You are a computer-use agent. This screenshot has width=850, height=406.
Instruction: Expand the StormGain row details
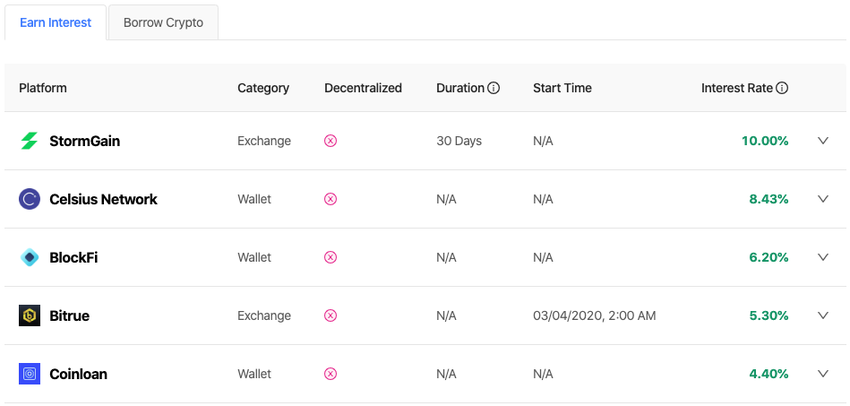[x=823, y=141]
